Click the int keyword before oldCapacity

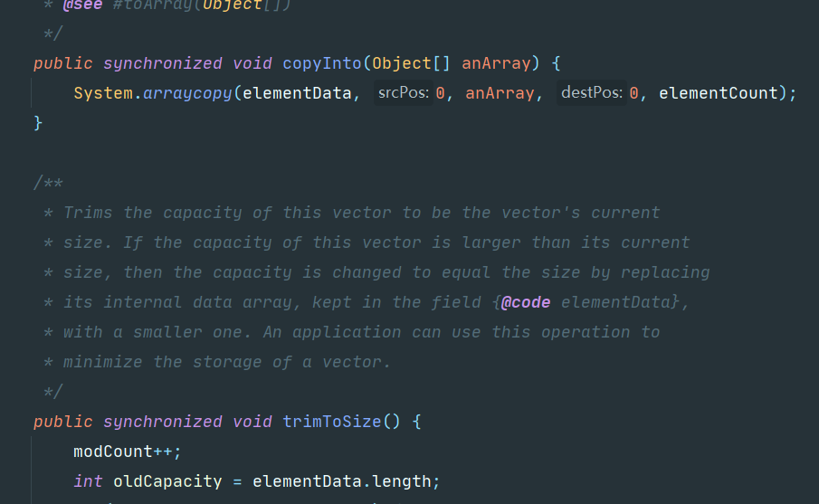89,481
